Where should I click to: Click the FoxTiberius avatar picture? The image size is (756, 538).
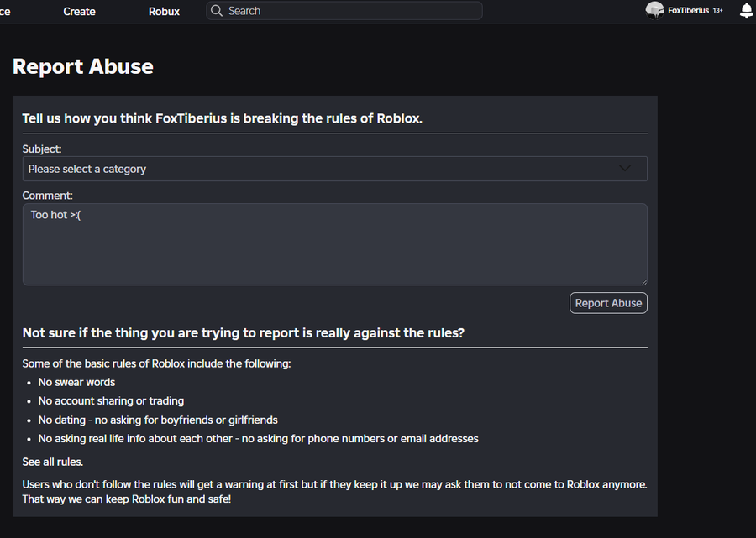pos(654,11)
